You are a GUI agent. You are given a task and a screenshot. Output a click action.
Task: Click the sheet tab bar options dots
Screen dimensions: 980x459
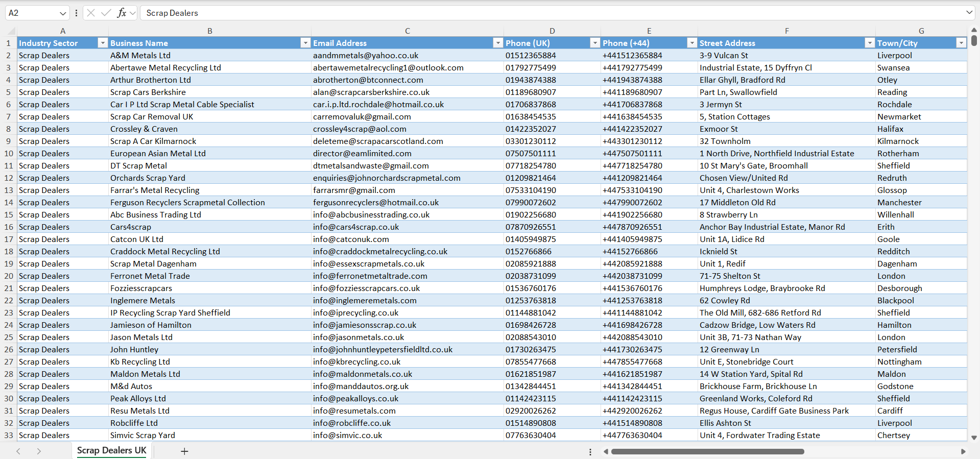coord(590,452)
